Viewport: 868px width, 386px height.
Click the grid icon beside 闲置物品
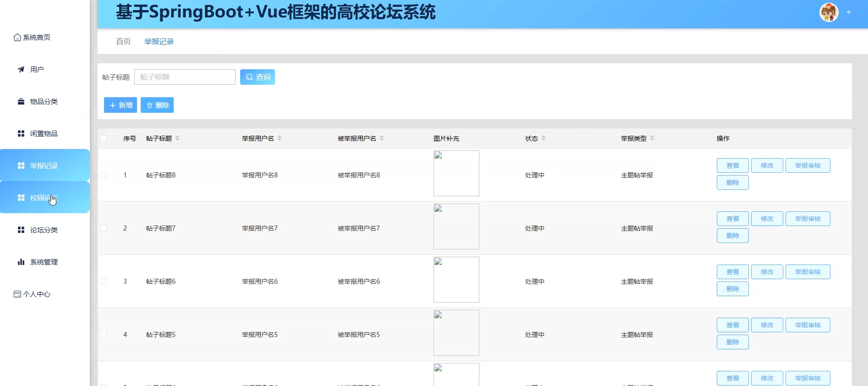pyautogui.click(x=21, y=133)
